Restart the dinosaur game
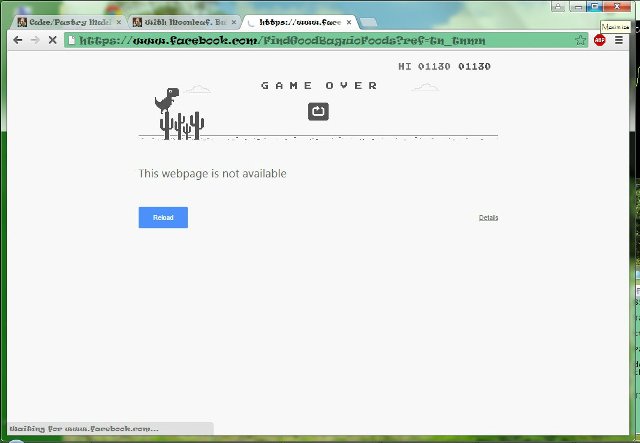 [x=318, y=112]
